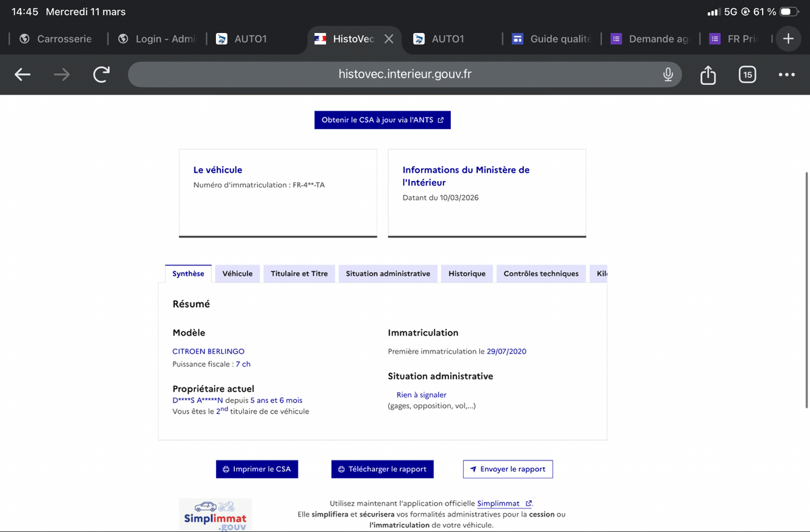The width and height of the screenshot is (810, 532).
Task: Select the Situation administrative tab
Action: [x=387, y=273]
